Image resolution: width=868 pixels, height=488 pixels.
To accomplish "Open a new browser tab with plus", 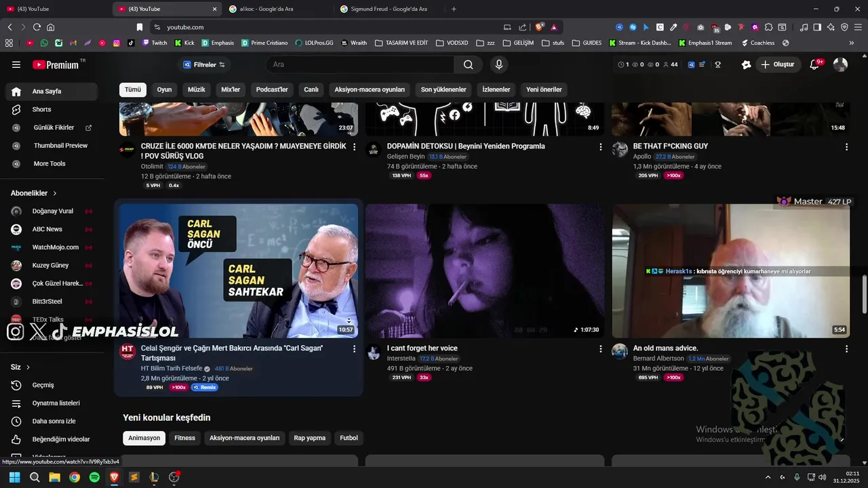I will click(x=454, y=9).
